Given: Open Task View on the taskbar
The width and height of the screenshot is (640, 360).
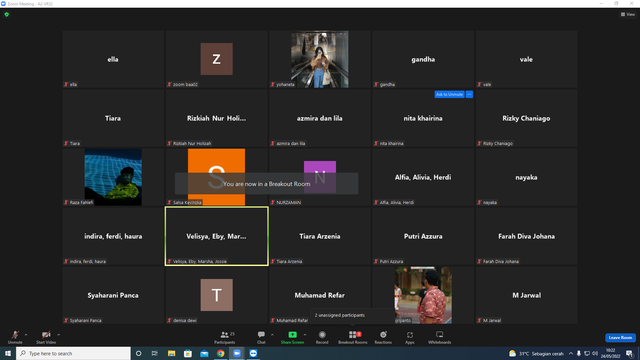Looking at the screenshot, I should point(155,353).
